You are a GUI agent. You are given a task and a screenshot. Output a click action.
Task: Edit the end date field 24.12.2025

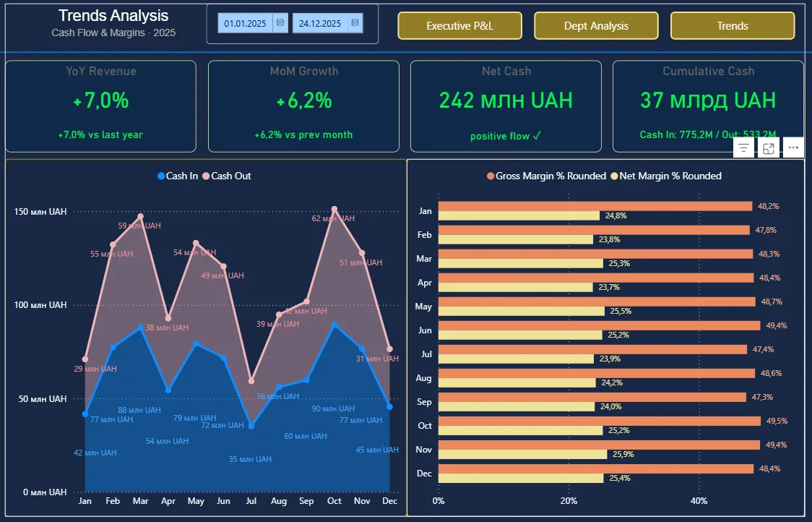[x=320, y=23]
